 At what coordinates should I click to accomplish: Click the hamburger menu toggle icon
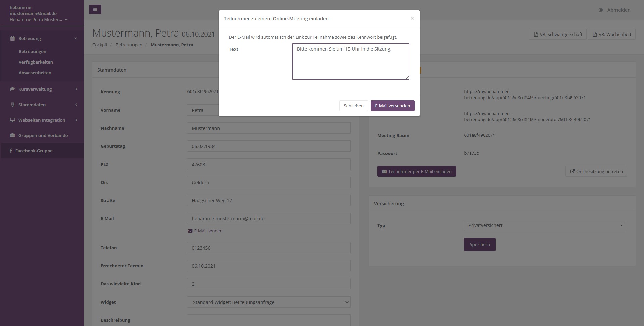(95, 9)
